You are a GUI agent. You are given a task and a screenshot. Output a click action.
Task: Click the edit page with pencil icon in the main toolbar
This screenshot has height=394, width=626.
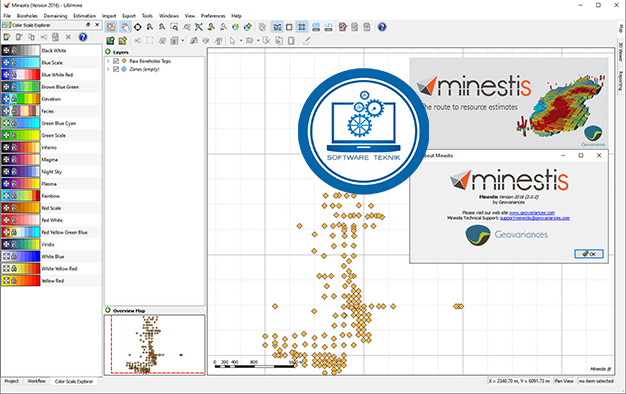[343, 27]
